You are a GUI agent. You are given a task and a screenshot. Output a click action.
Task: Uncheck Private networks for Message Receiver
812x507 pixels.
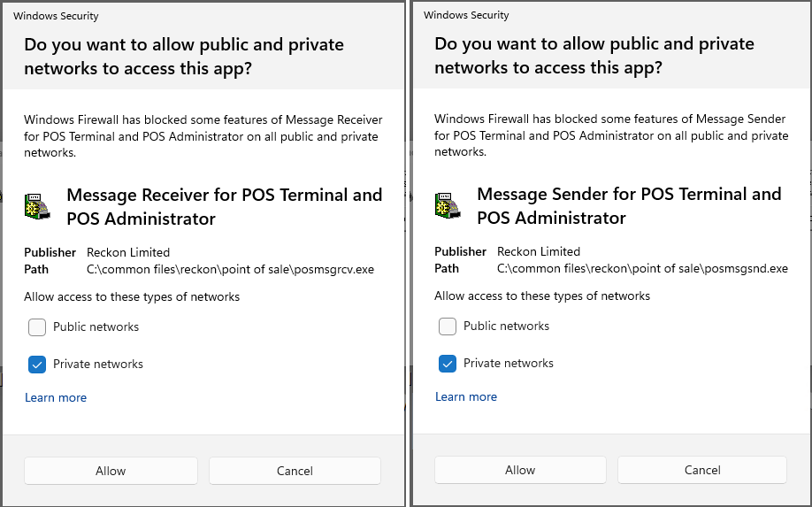coord(37,365)
